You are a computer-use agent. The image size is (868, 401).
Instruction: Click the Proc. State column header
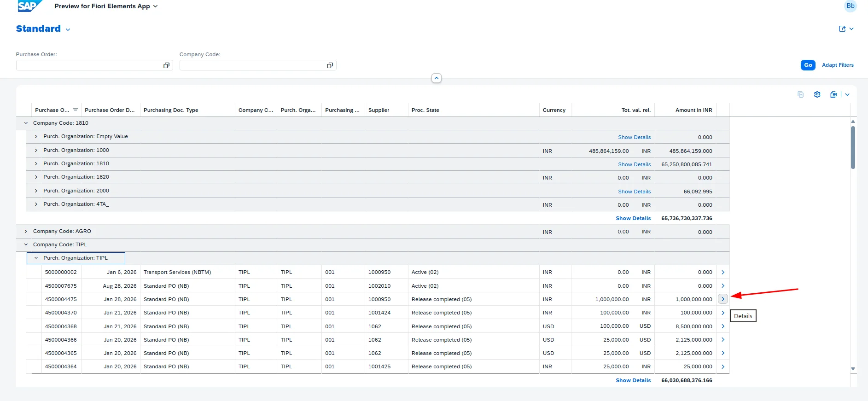pos(473,110)
